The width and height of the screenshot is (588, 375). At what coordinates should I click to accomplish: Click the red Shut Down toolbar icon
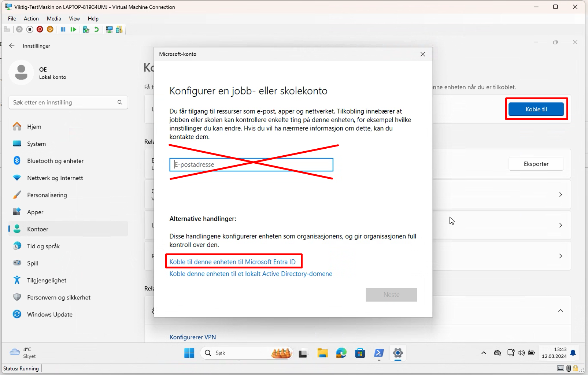click(x=40, y=30)
